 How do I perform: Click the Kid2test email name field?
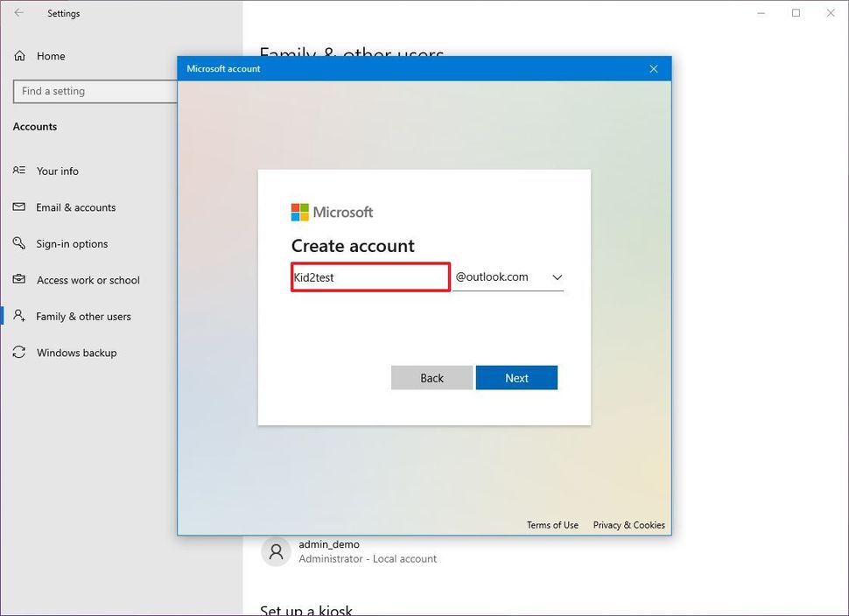370,277
